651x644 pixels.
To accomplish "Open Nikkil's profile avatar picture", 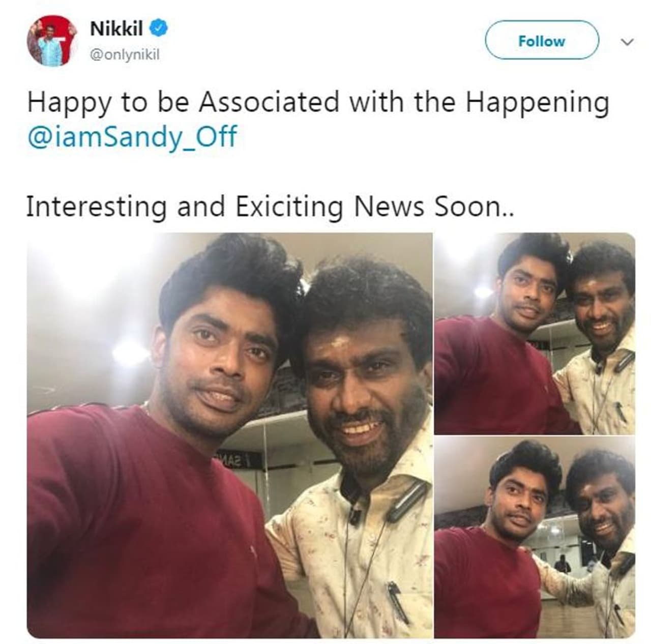I will coord(52,41).
